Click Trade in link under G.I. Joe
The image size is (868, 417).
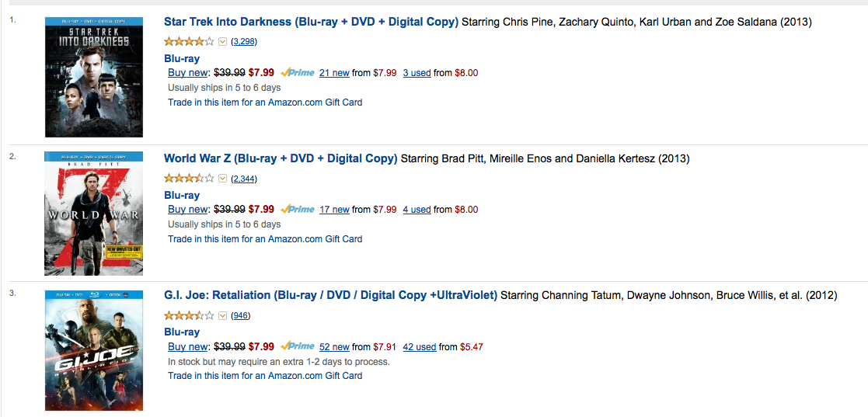(265, 376)
